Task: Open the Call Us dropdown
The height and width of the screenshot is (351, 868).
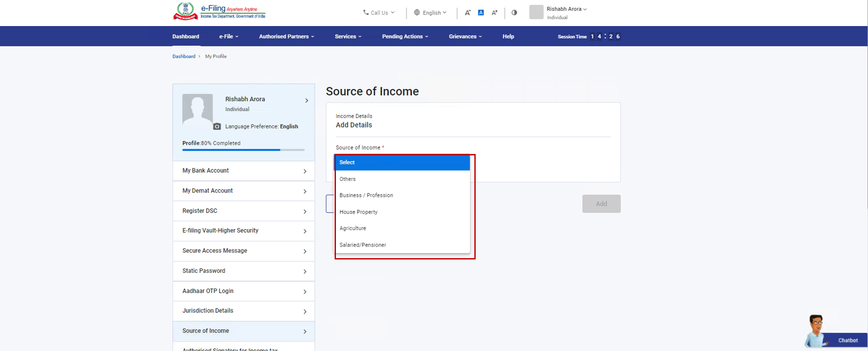Action: coord(379,13)
